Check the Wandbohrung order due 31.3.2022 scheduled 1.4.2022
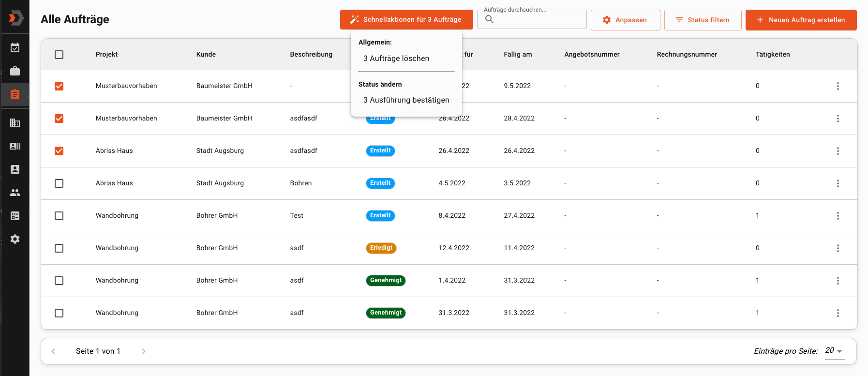Image resolution: width=868 pixels, height=376 pixels. [x=59, y=281]
